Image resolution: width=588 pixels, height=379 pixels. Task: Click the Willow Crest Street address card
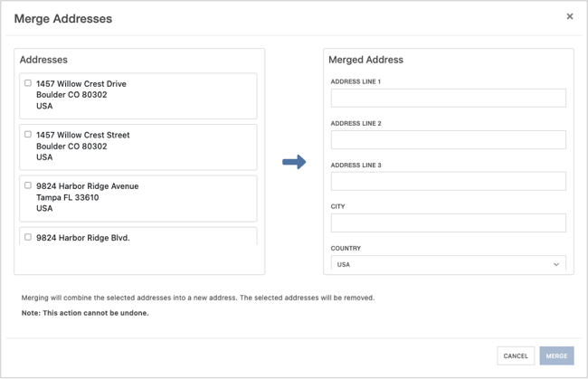coord(138,147)
